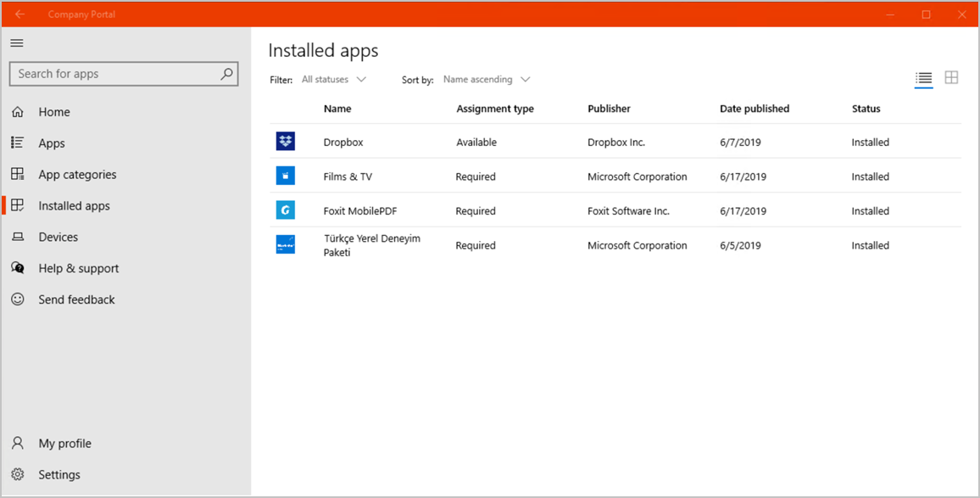Open the All statuses filter dropdown
Image resolution: width=980 pixels, height=498 pixels.
pos(334,80)
